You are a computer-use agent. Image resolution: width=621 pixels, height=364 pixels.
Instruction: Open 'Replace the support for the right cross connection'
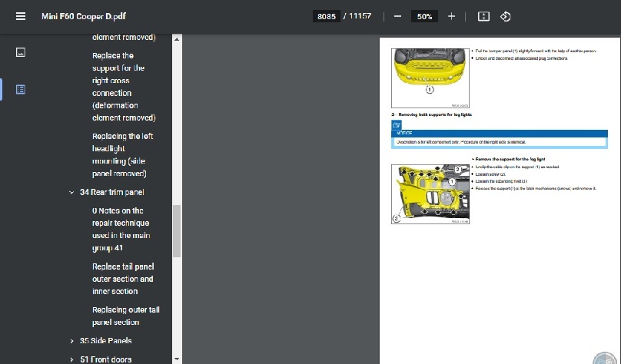pos(124,87)
